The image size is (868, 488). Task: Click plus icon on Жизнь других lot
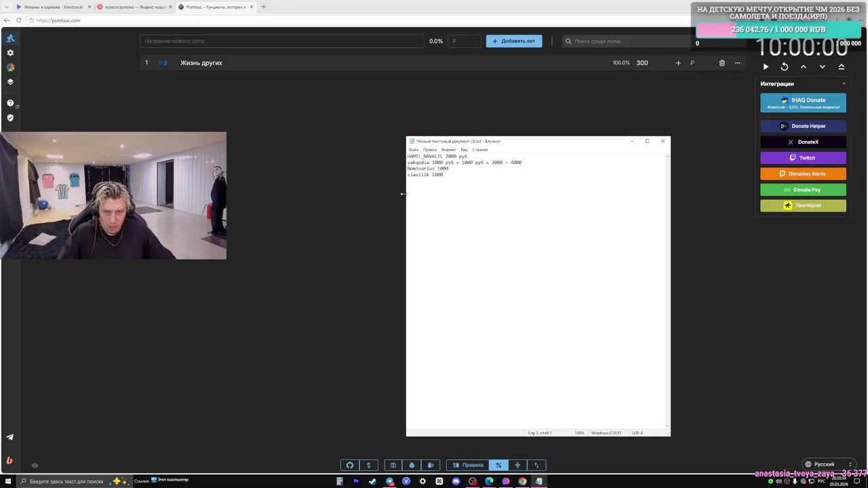coord(678,63)
